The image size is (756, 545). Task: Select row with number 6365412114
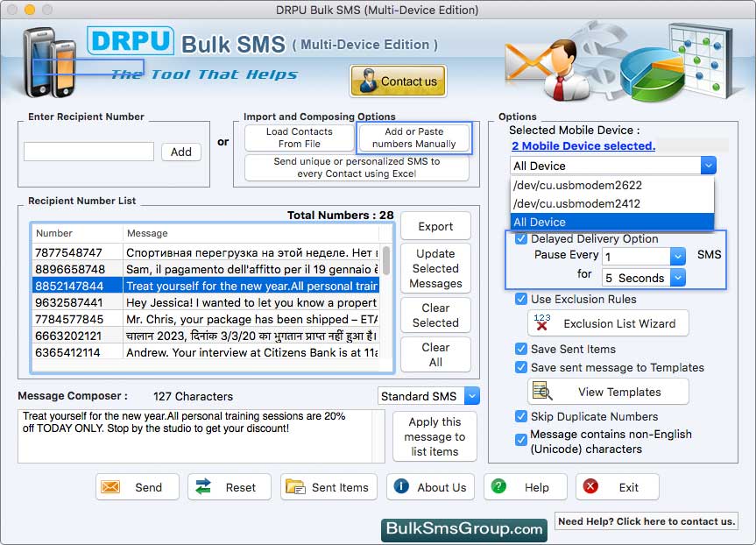207,352
